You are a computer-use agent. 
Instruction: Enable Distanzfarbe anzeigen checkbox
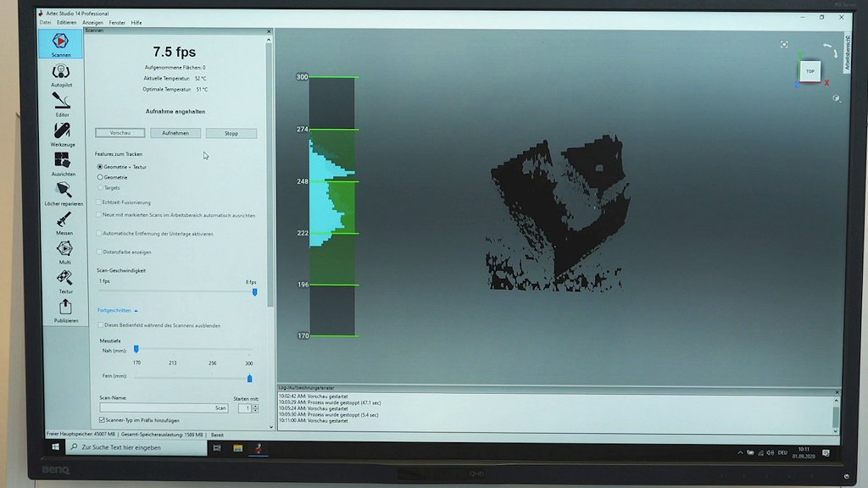98,252
